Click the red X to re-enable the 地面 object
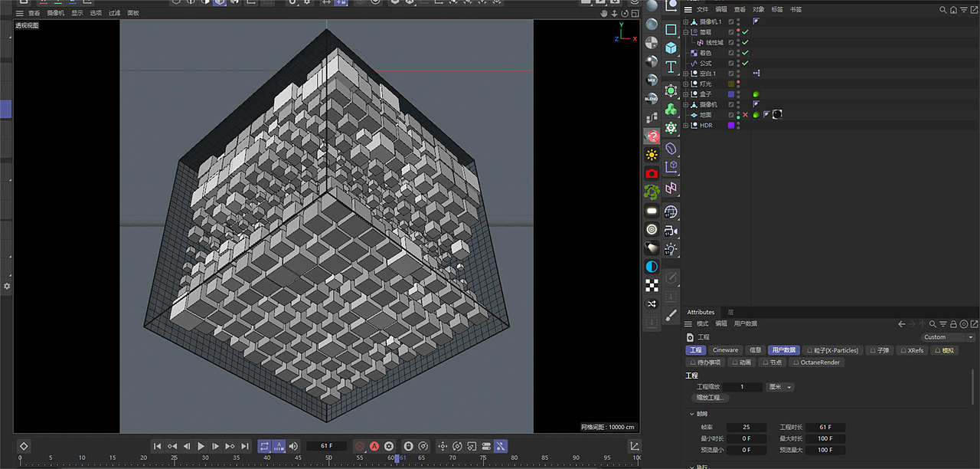The width and height of the screenshot is (980, 469). 745,115
